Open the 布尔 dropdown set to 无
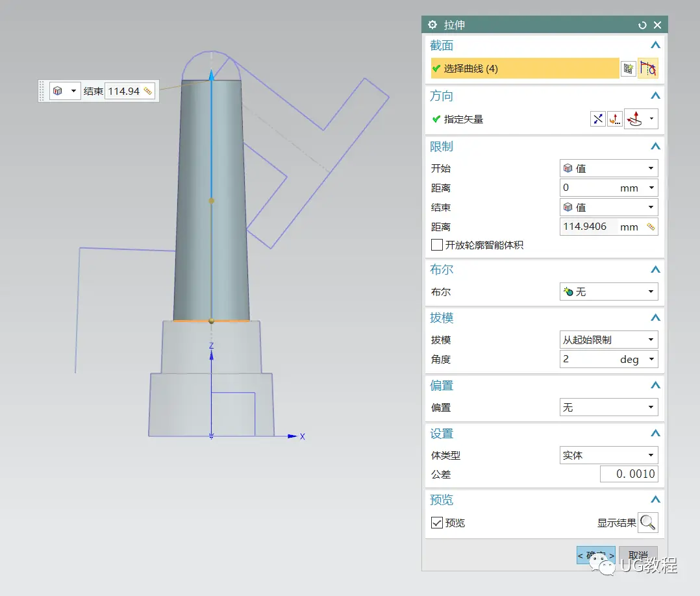This screenshot has width=700, height=596. (608, 292)
